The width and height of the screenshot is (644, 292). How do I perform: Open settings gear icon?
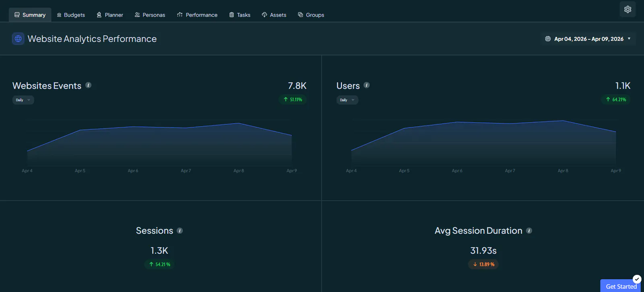(x=627, y=9)
